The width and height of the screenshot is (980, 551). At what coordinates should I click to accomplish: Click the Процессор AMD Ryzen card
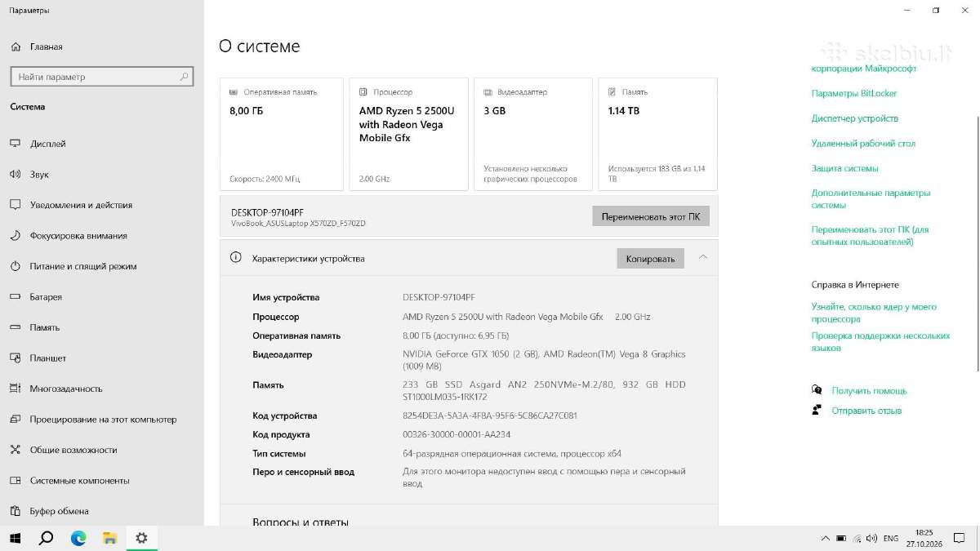[408, 135]
